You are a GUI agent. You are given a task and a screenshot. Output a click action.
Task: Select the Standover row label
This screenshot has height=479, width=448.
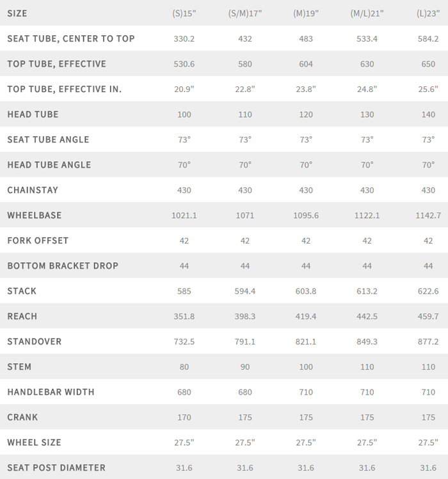coord(35,342)
